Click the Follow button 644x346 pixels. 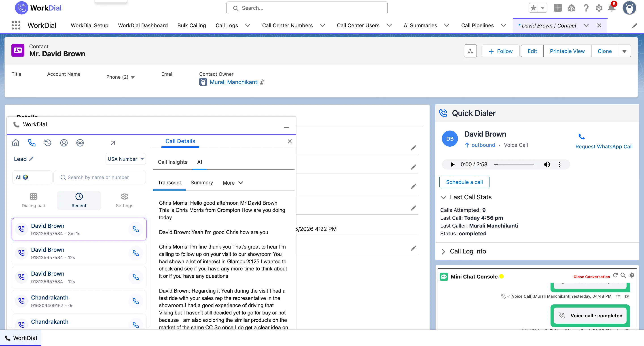(500, 51)
